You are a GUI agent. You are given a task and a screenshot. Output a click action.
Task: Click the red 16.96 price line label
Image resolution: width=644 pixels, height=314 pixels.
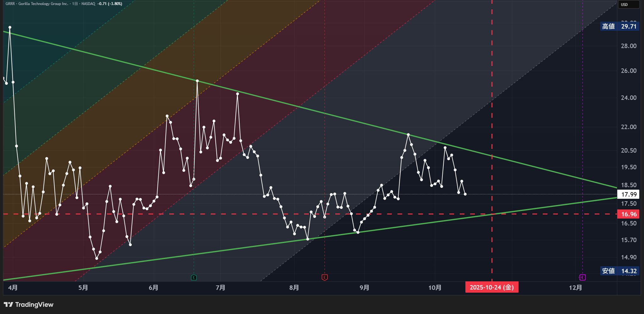tap(629, 214)
